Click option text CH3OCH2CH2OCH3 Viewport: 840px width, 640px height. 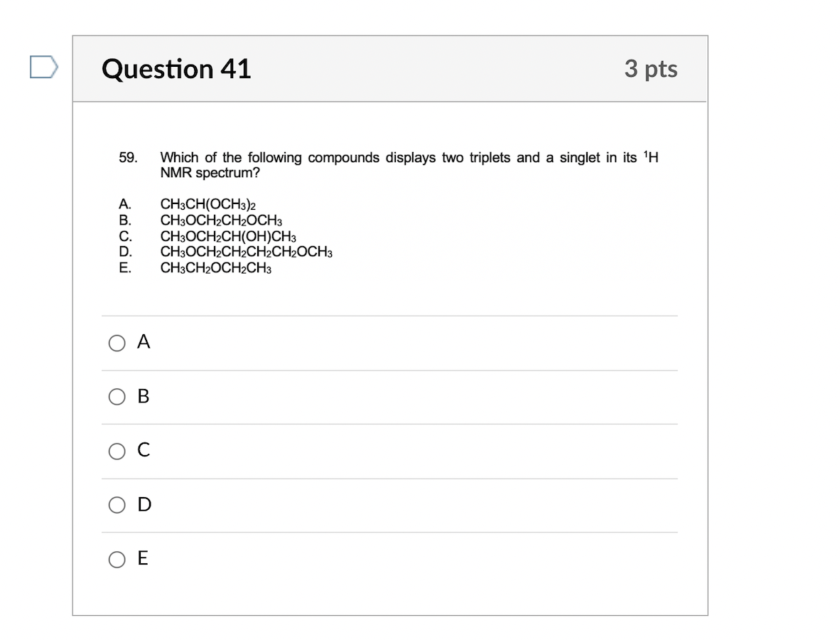pos(221,220)
